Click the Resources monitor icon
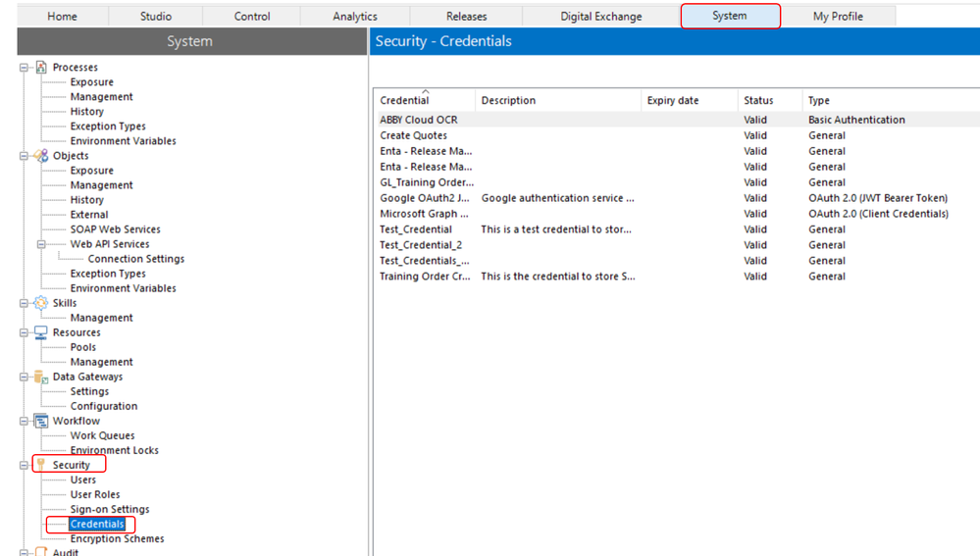 [x=40, y=332]
